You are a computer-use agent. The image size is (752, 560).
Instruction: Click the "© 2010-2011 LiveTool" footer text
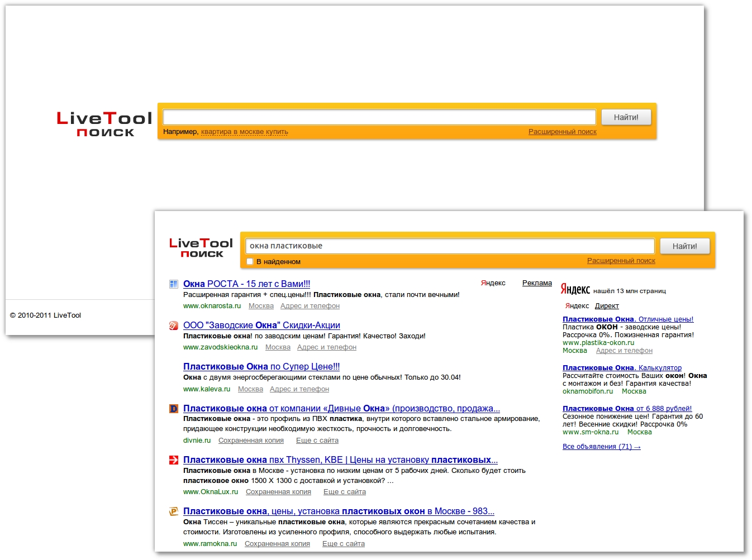pyautogui.click(x=45, y=315)
